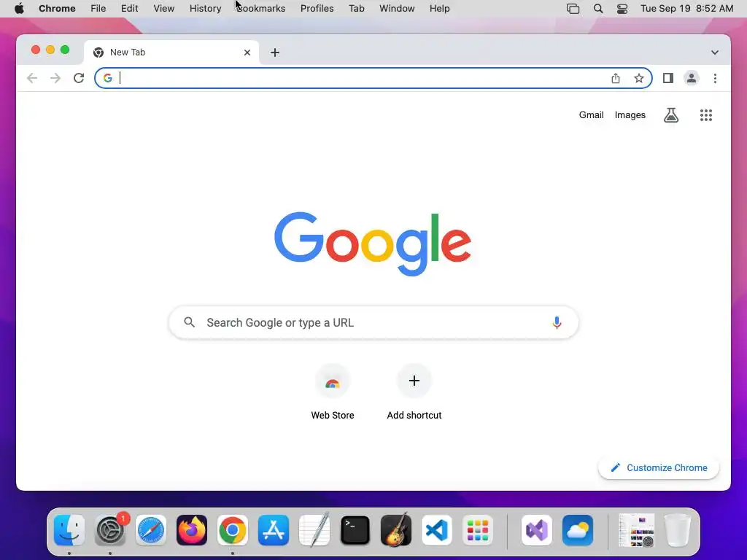Open App Store from the Dock
747x560 pixels.
click(274, 530)
